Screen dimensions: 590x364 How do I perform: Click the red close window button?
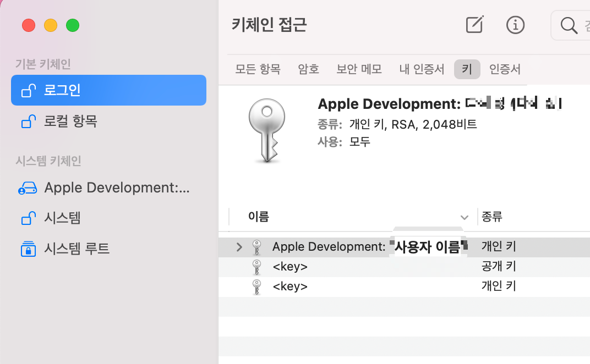29,26
